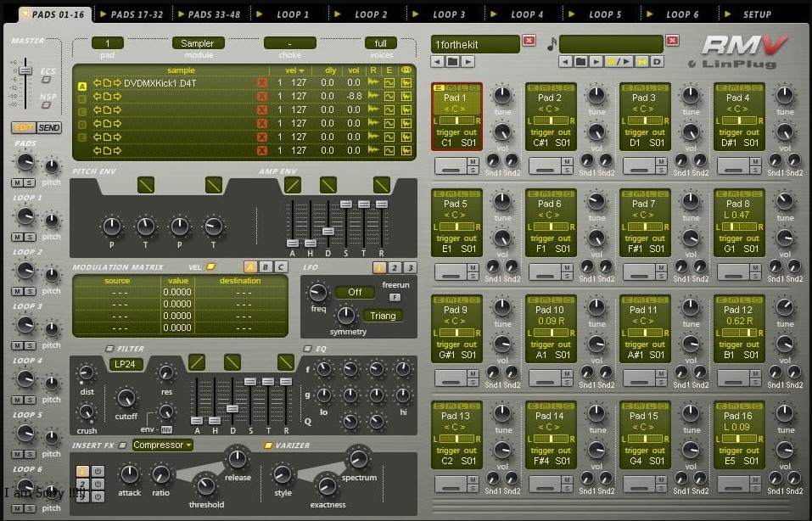Click vel column header dropdown arrow
The height and width of the screenshot is (521, 812).
[x=301, y=70]
